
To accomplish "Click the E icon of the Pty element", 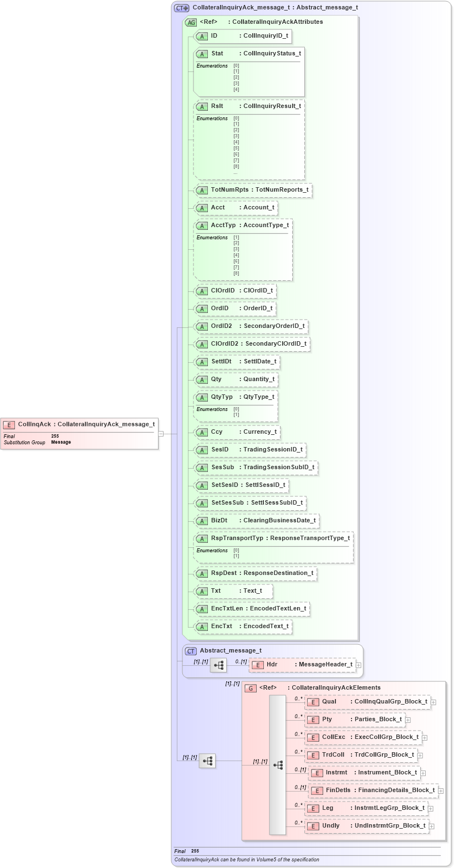I will coord(313,719).
